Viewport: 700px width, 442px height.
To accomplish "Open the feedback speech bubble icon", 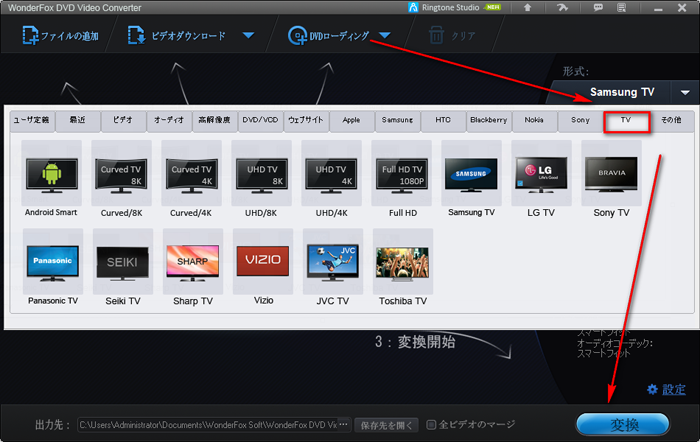I will [x=598, y=8].
